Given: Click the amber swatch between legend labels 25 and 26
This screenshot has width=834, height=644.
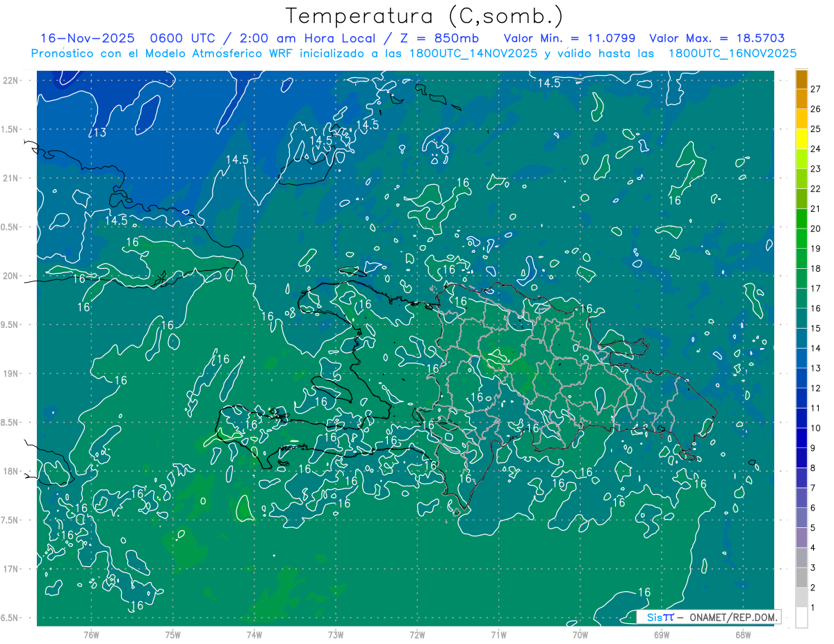Looking at the screenshot, I should click(x=801, y=119).
